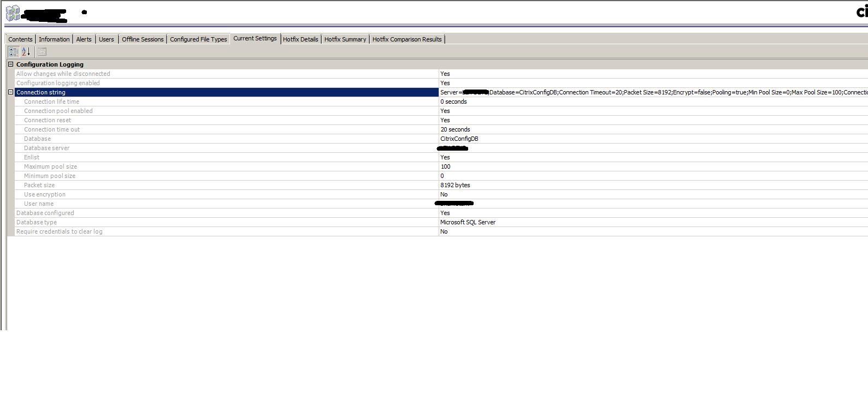868x393 pixels.
Task: Switch to Categorized view in property grid toolbar
Action: point(14,52)
